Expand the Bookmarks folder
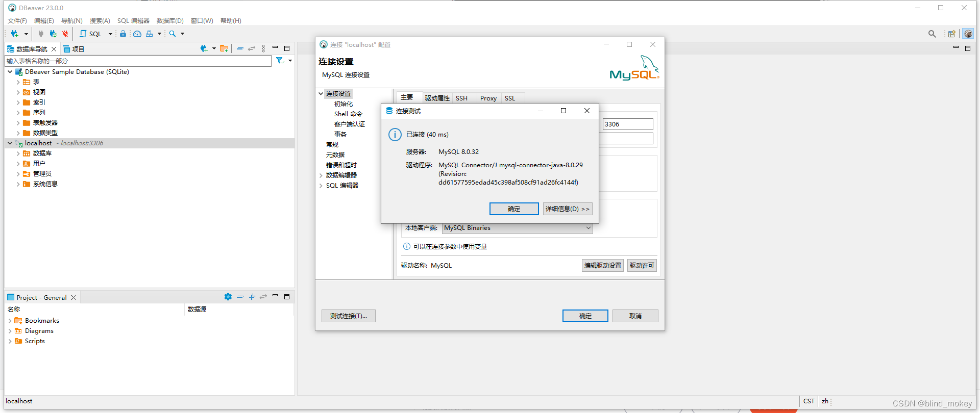Screen dimensions: 980x413 click(x=10, y=321)
